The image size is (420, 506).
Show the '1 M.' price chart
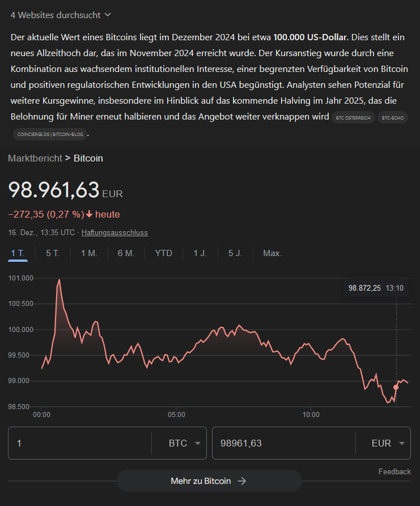point(89,253)
